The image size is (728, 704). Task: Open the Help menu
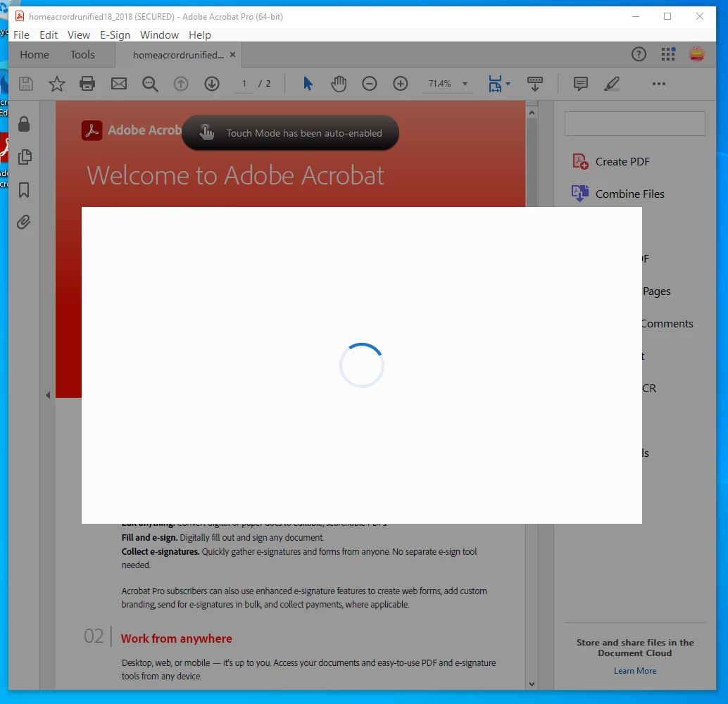[200, 34]
